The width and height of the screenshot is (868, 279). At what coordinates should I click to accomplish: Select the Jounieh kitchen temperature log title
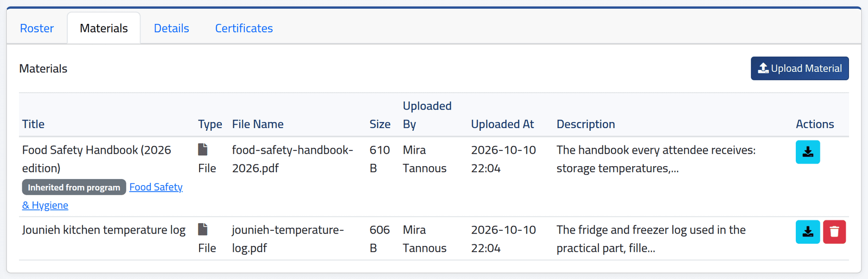(104, 230)
